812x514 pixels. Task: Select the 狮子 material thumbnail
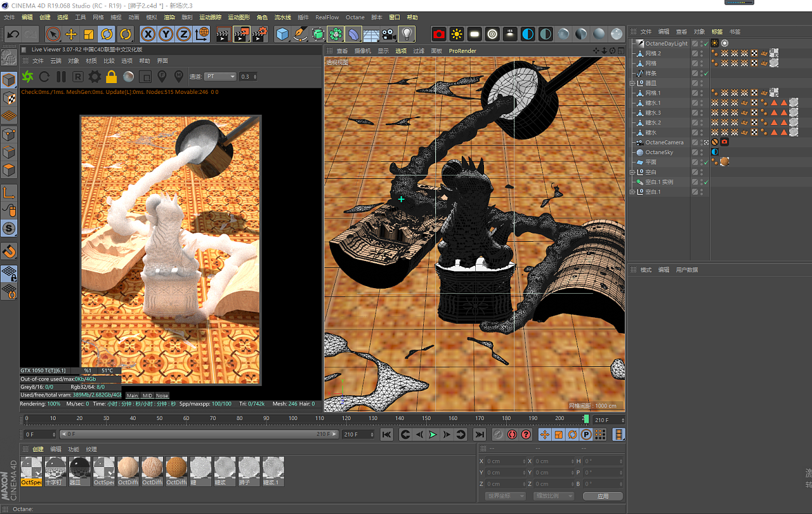(x=249, y=471)
